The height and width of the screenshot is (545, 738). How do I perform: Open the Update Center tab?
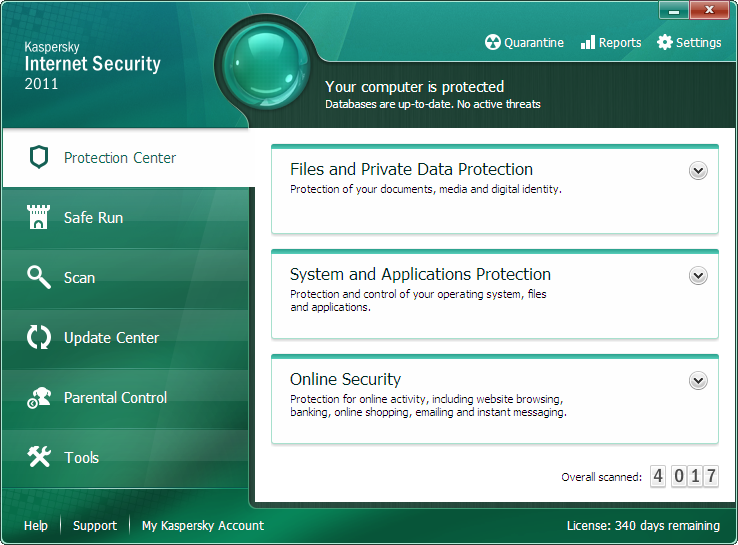111,338
